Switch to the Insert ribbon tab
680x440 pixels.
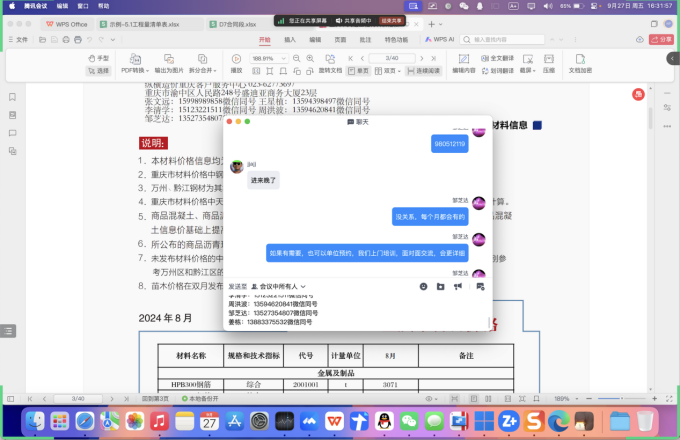(290, 40)
